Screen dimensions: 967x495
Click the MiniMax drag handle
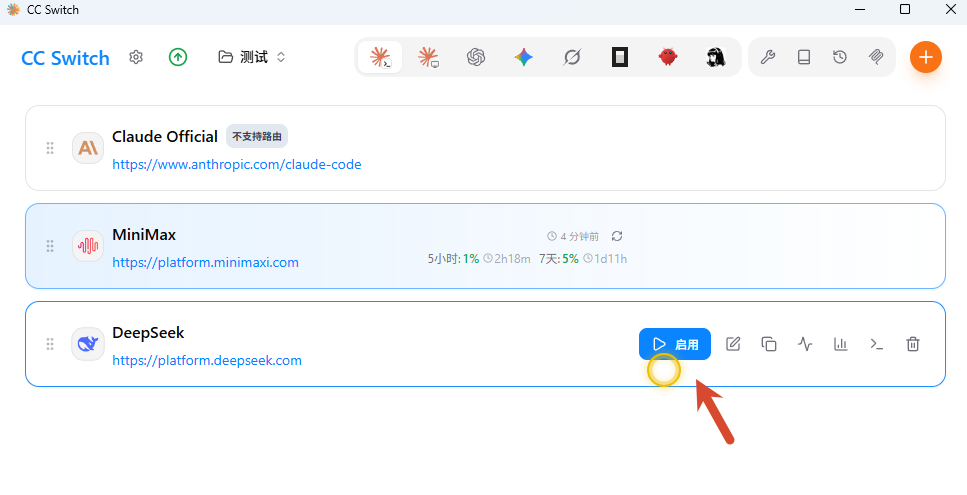(50, 246)
